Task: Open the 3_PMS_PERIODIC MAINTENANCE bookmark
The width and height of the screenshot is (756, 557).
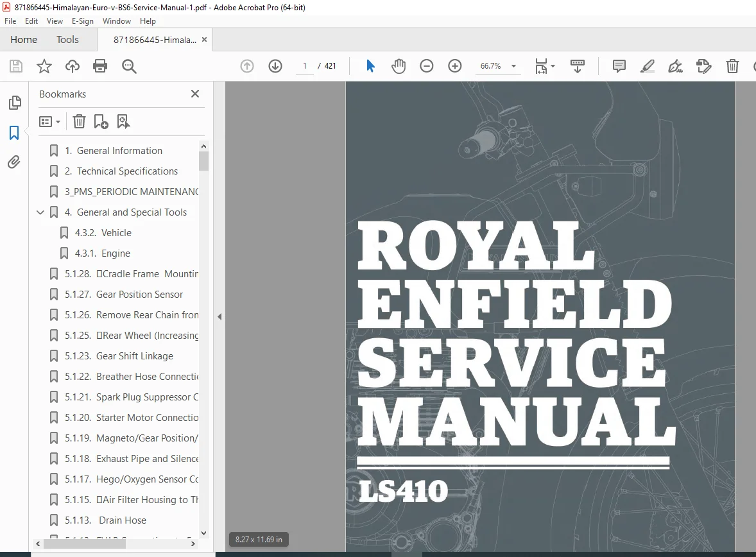Action: tap(132, 192)
